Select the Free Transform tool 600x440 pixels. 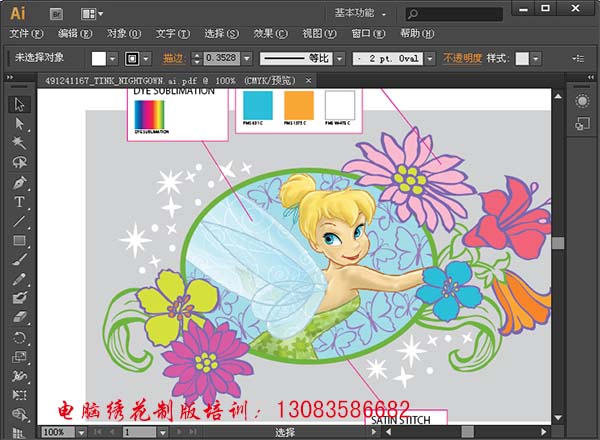tap(19, 395)
